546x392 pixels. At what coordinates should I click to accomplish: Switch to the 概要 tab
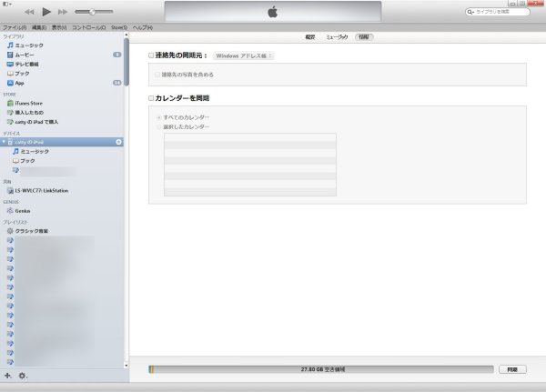tap(310, 37)
